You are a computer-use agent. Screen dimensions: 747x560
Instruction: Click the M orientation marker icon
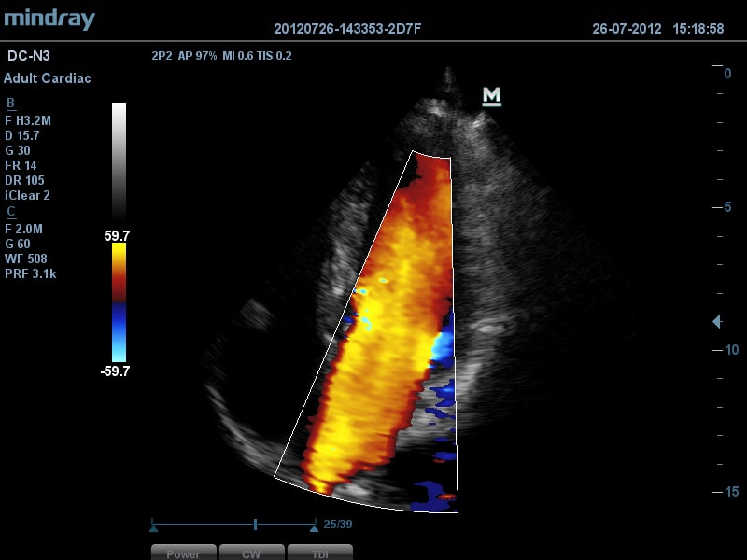pos(491,96)
